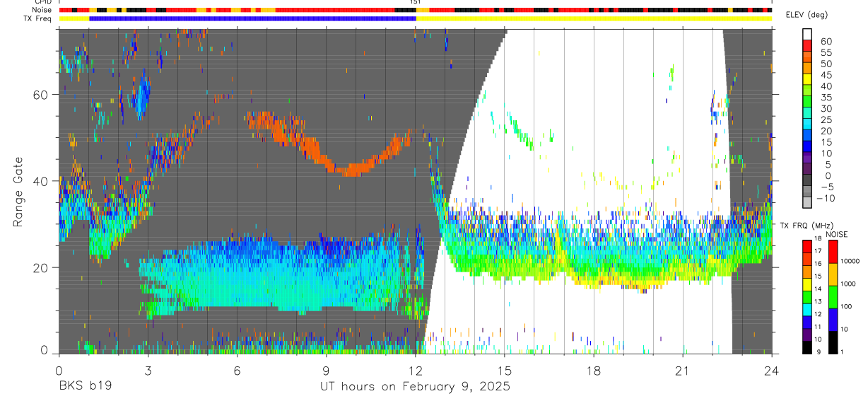
Task: Click the '21' tick on the UT hours axis
Action: 682,371
